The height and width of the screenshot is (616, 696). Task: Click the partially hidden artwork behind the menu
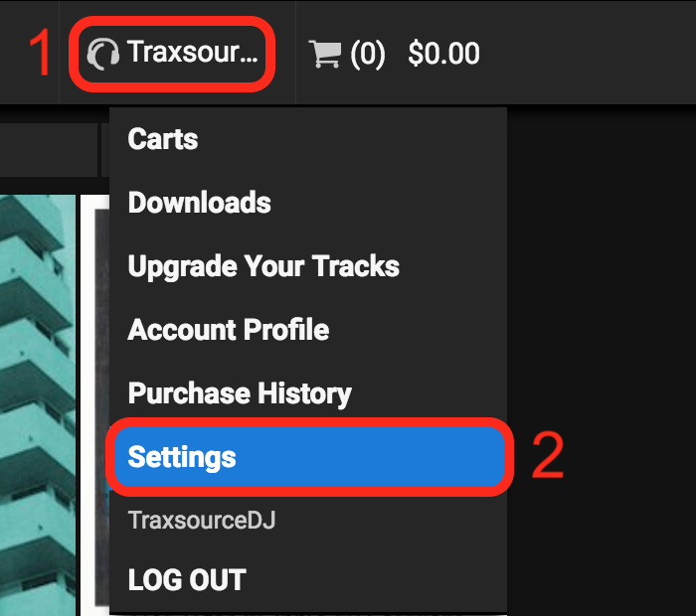(100, 397)
